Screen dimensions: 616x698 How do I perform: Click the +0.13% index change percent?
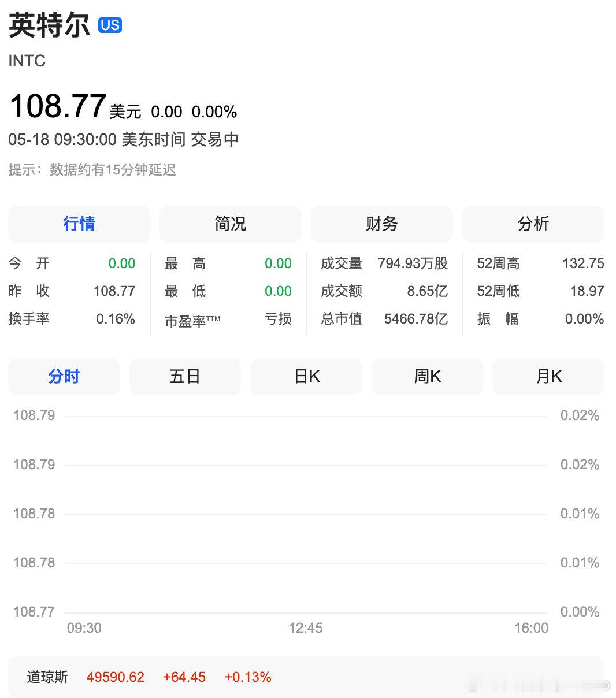[x=248, y=677]
